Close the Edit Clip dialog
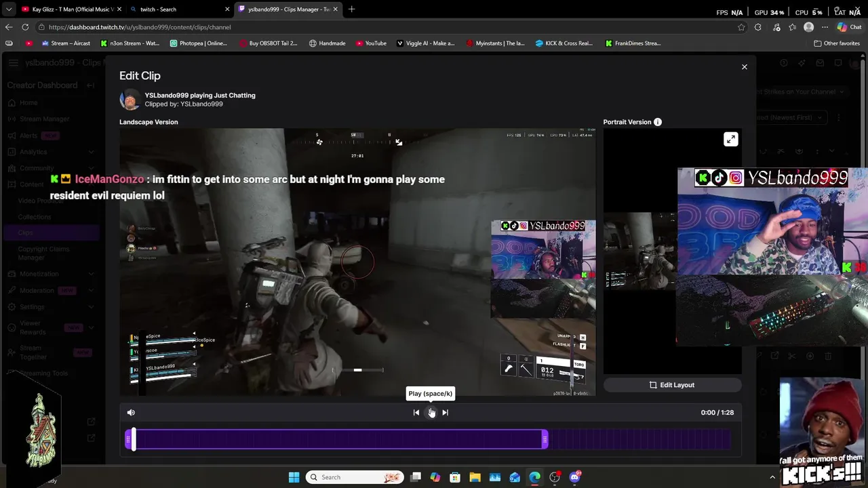Viewport: 868px width, 488px height. [x=744, y=67]
